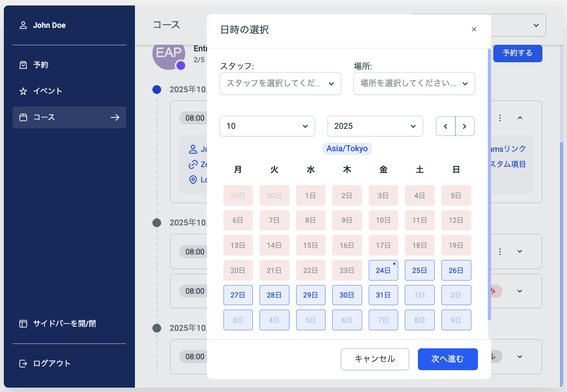The image size is (567, 392).
Task: Click the John Doe user profile icon
Action: pos(23,25)
